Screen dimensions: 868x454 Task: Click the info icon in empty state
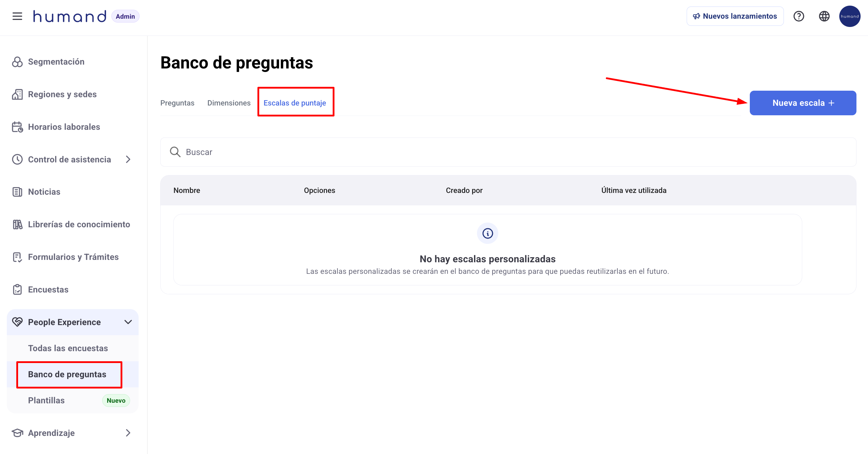487,233
